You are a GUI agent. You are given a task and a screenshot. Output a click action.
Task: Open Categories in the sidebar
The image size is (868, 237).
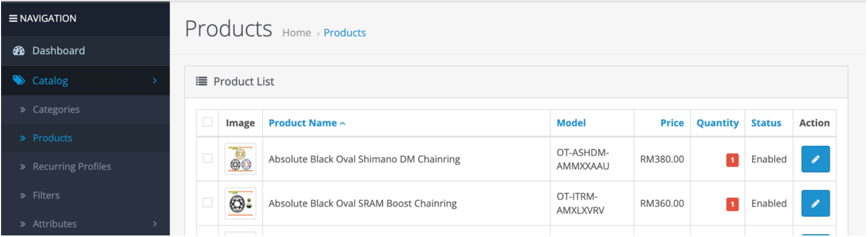coord(56,110)
